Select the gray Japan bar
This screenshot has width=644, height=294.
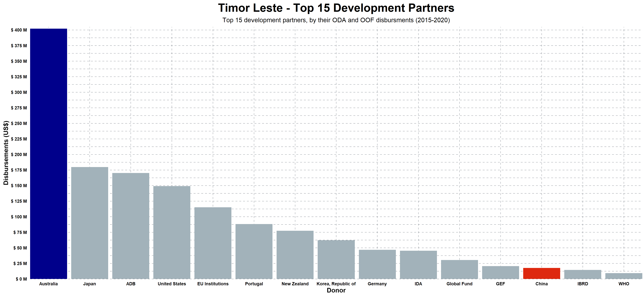pos(89,223)
